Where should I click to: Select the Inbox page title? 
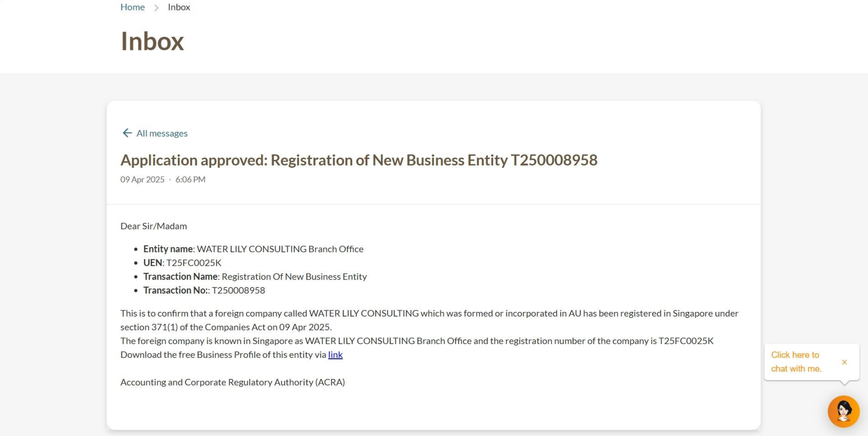pyautogui.click(x=152, y=41)
